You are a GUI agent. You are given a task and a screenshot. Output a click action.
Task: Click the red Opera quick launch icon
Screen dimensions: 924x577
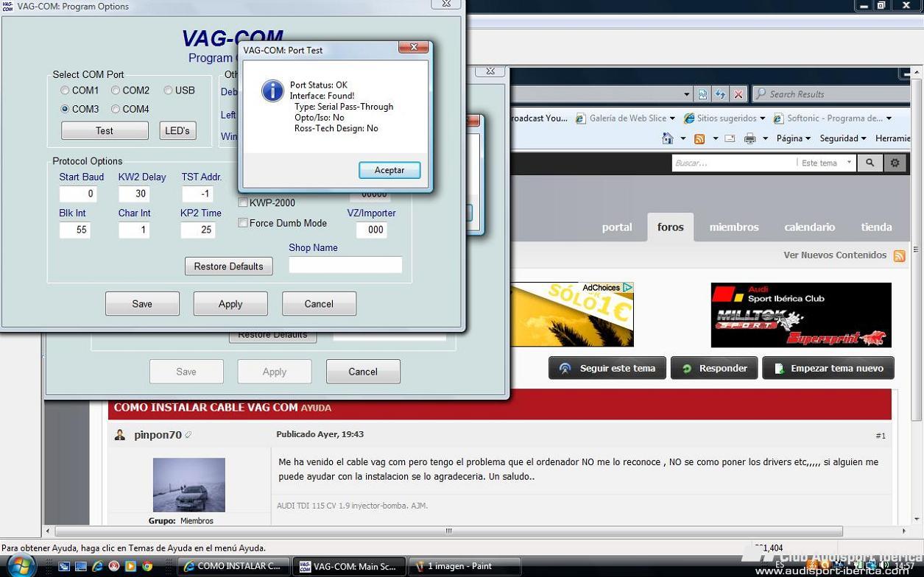(114, 567)
